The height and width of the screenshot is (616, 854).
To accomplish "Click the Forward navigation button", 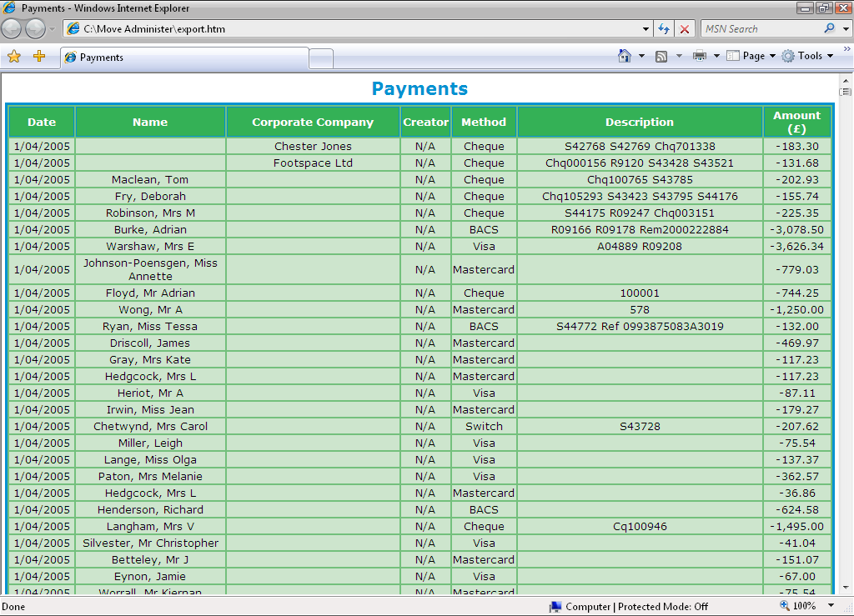I will [x=35, y=29].
